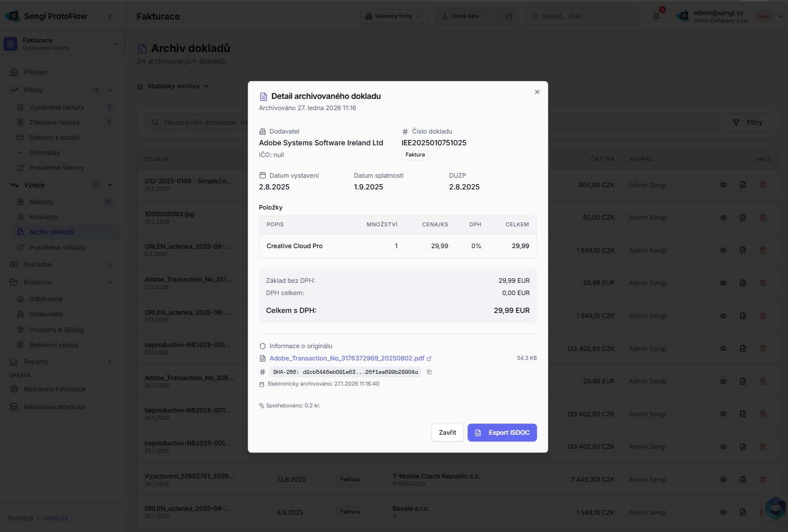Open the Adobe_Transaction PDF link

[347, 358]
